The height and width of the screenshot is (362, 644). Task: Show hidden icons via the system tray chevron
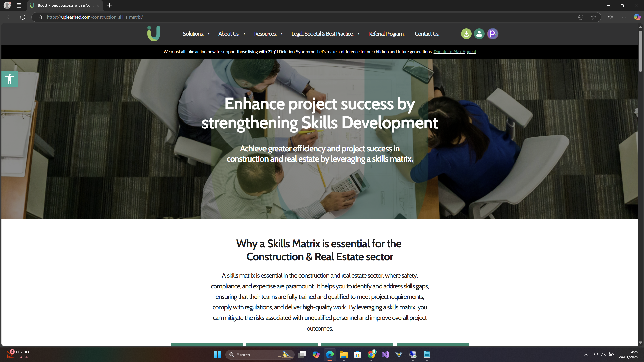[x=586, y=354]
